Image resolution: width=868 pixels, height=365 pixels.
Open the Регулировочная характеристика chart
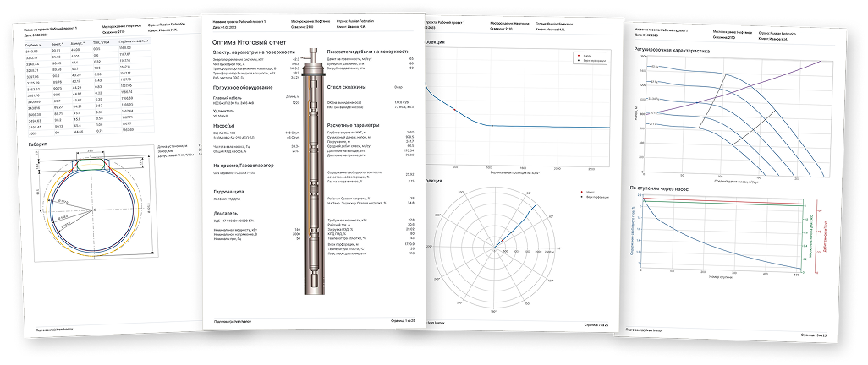(719, 120)
